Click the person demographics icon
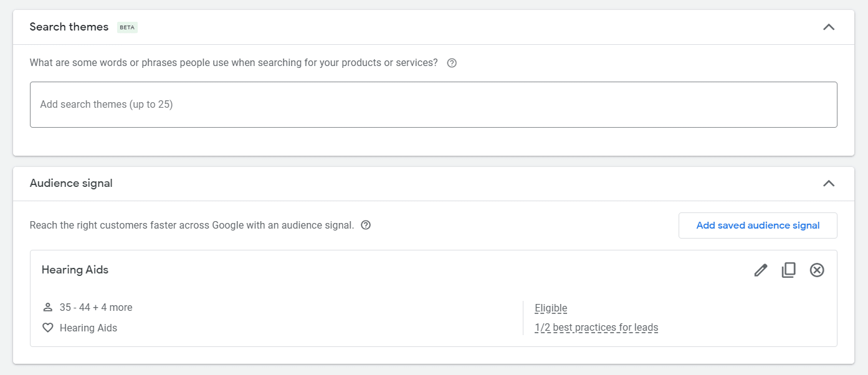Image resolution: width=868 pixels, height=375 pixels. tap(47, 308)
